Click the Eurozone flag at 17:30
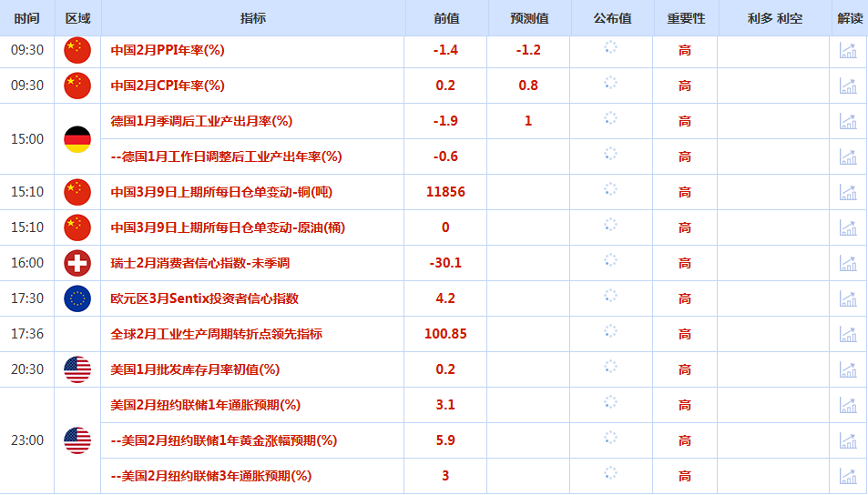Screen dimensions: 868x495 click(x=77, y=298)
